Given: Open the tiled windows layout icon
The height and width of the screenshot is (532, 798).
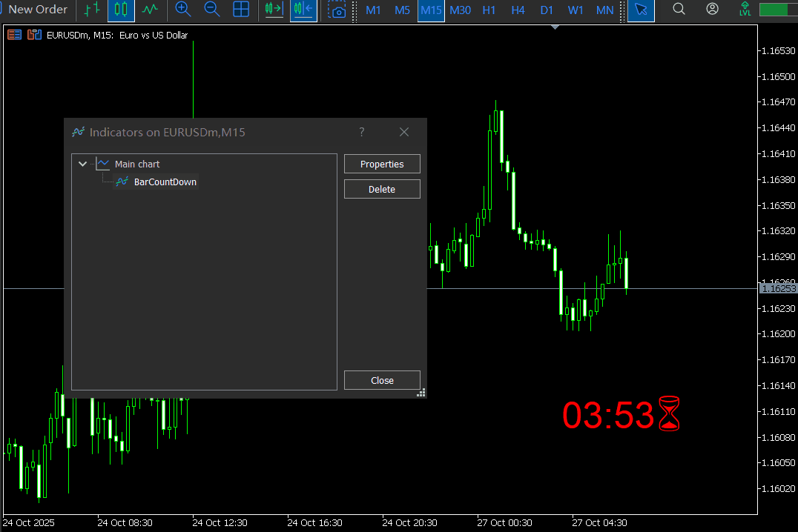Looking at the screenshot, I should pos(241,10).
